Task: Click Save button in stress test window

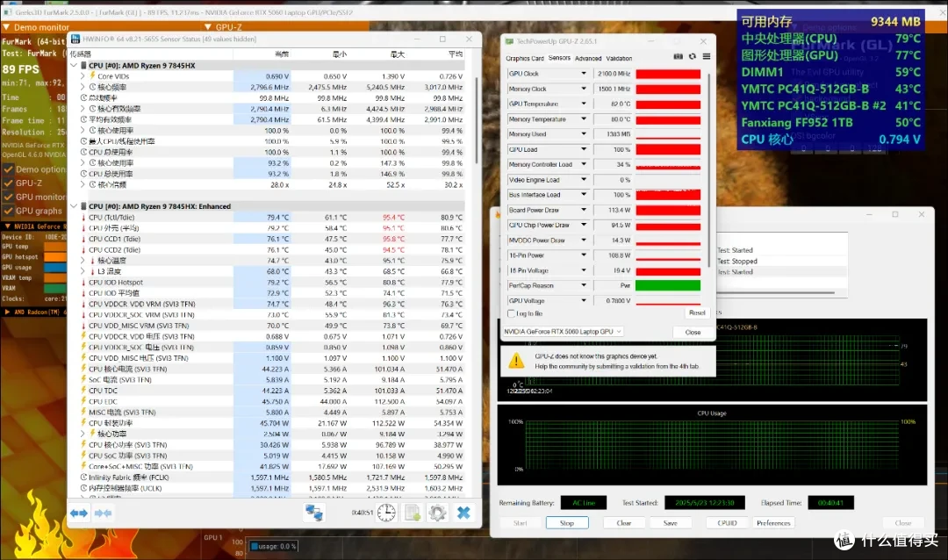Action: pyautogui.click(x=670, y=523)
